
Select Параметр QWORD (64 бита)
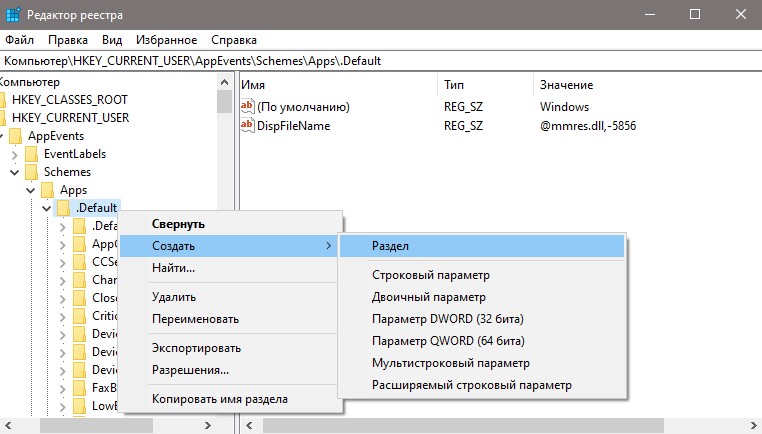point(482,341)
